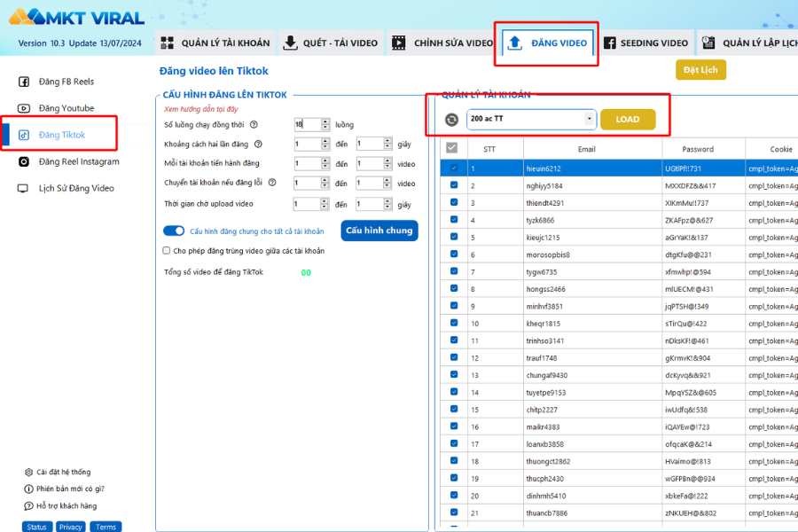Click the YouTube icon beside Đăng Youtube

(x=24, y=108)
